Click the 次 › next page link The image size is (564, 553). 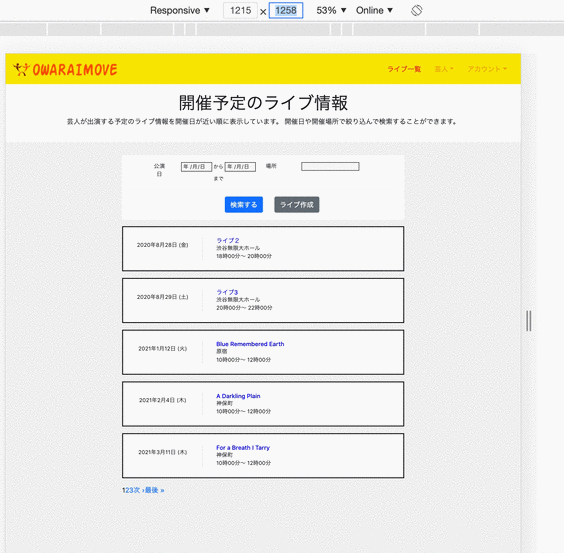[x=138, y=490]
